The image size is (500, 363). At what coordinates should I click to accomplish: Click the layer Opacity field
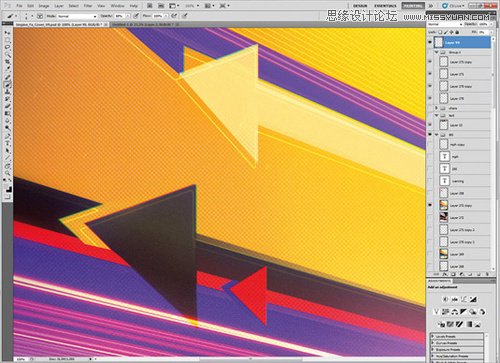(483, 25)
